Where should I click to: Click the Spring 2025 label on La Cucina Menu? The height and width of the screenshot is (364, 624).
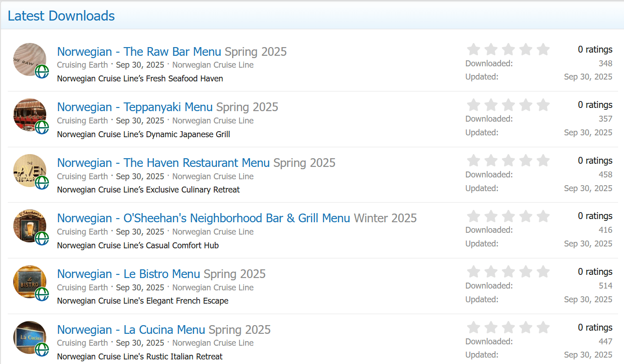pyautogui.click(x=240, y=330)
